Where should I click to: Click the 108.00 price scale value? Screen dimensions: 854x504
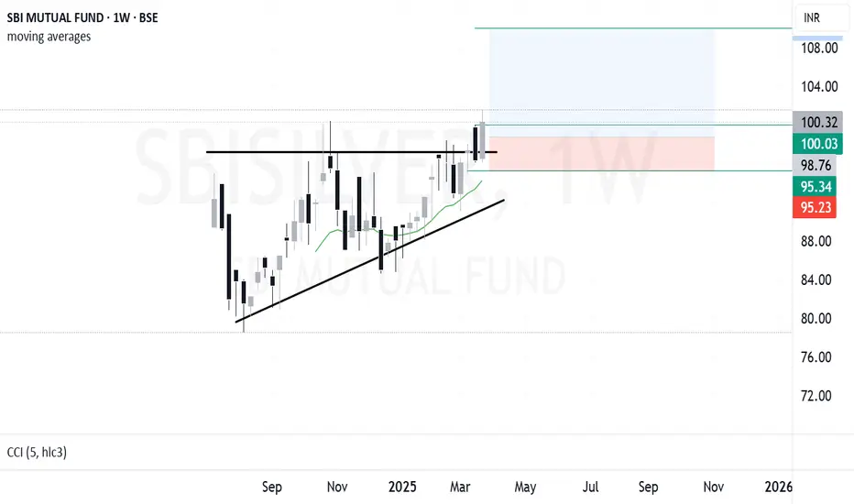click(x=819, y=48)
